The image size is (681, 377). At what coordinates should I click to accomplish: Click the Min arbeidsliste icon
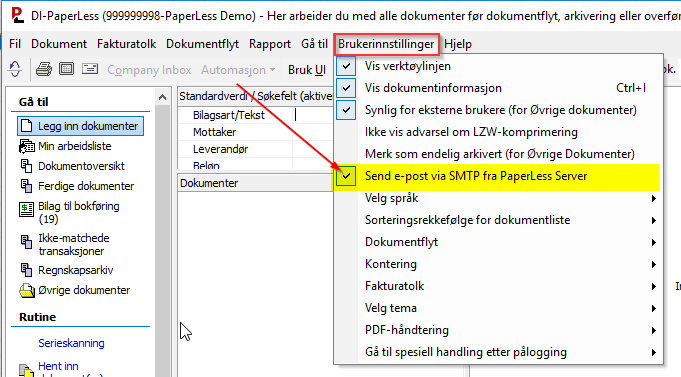click(x=26, y=146)
